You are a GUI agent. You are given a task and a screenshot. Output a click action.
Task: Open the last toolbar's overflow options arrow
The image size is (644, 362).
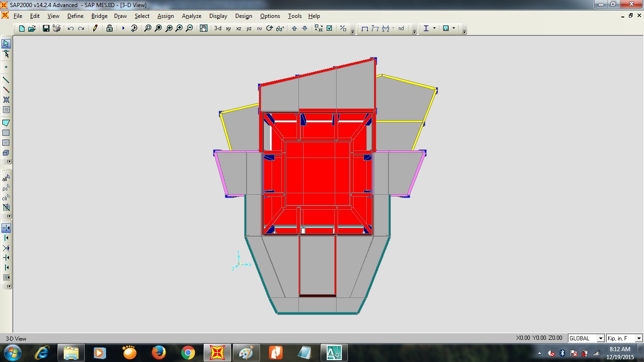pyautogui.click(x=464, y=32)
